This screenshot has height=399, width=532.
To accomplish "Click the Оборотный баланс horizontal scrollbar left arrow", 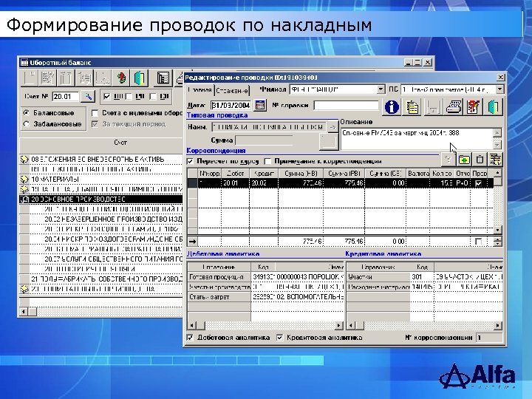I will tap(24, 312).
